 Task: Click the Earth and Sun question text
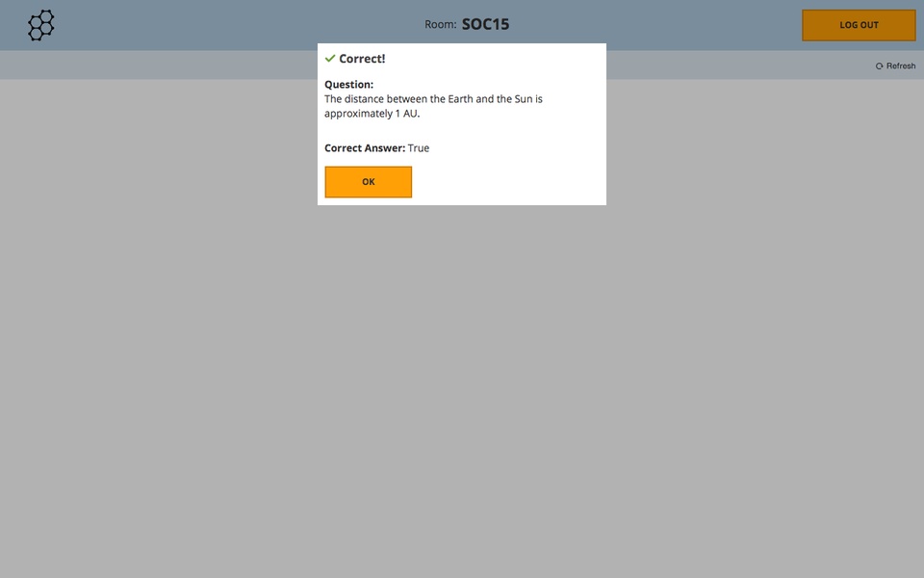coord(433,106)
